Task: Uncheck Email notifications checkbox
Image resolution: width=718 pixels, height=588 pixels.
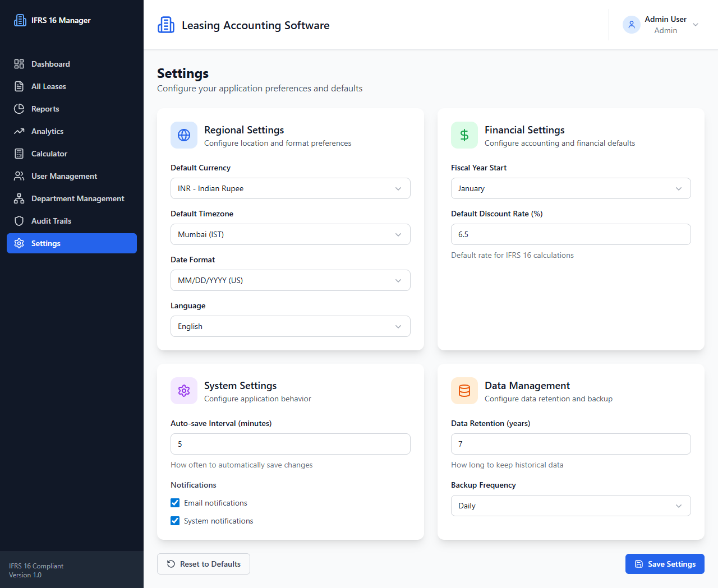Action: (x=175, y=503)
